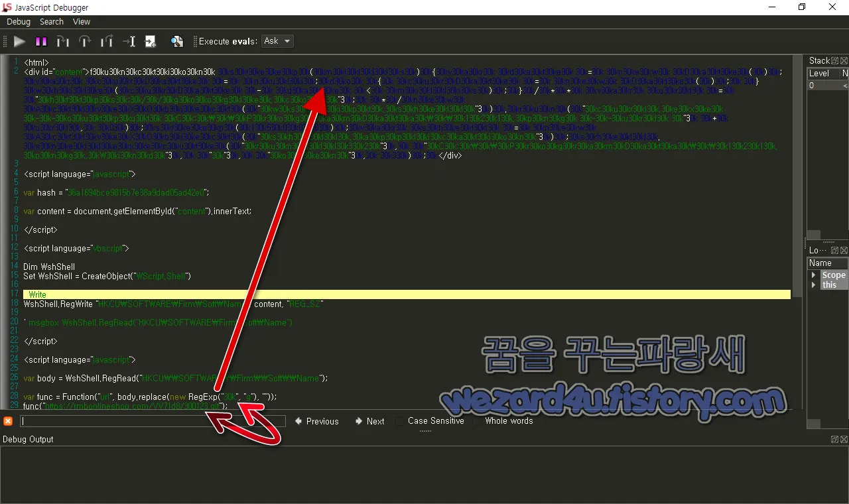849x504 pixels.
Task: Enable the Case Sensitive checkbox
Action: pyautogui.click(x=400, y=421)
